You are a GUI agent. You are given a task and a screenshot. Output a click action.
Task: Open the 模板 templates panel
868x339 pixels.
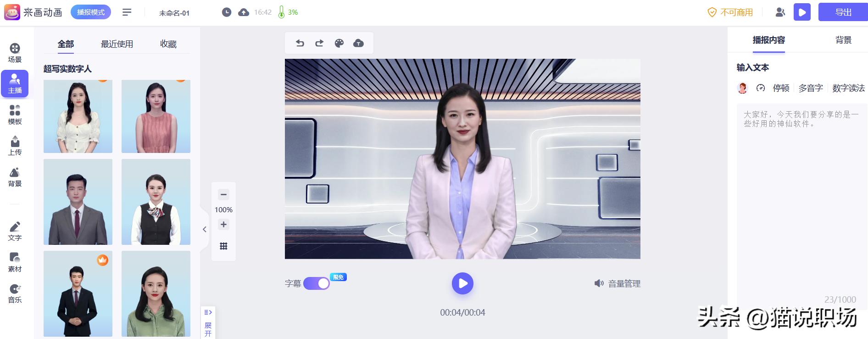[x=15, y=115]
